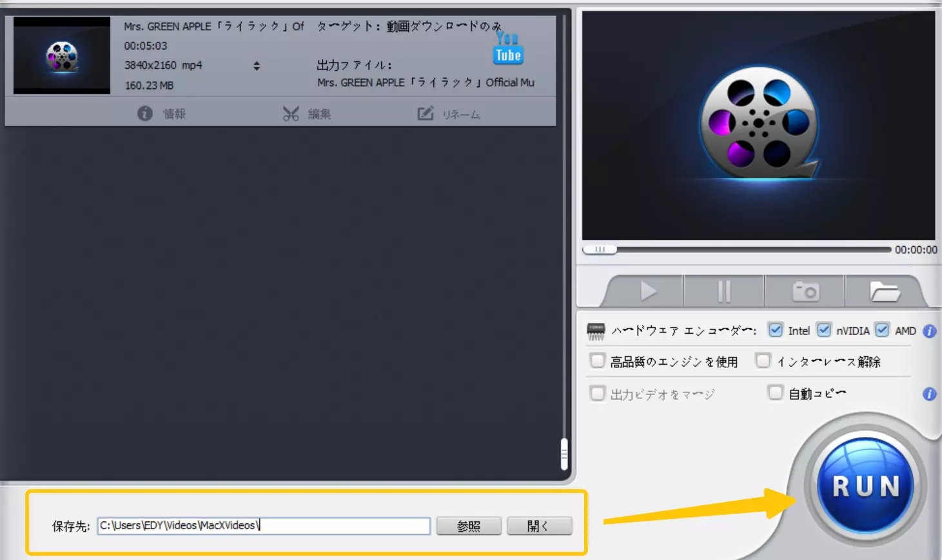The height and width of the screenshot is (560, 942).
Task: Click the hardware encoder chip icon
Action: [x=596, y=331]
